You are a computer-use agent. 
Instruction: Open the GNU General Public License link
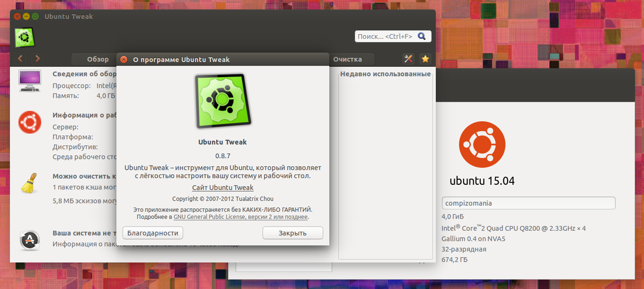pyautogui.click(x=241, y=217)
